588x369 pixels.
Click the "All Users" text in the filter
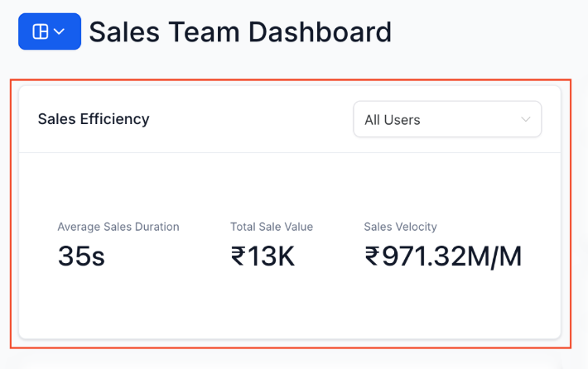[x=393, y=120]
